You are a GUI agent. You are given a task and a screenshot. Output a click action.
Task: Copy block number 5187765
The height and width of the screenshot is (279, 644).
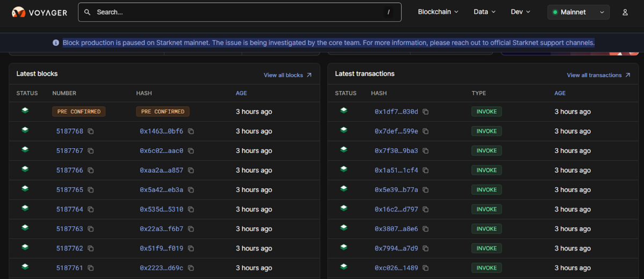pyautogui.click(x=91, y=190)
